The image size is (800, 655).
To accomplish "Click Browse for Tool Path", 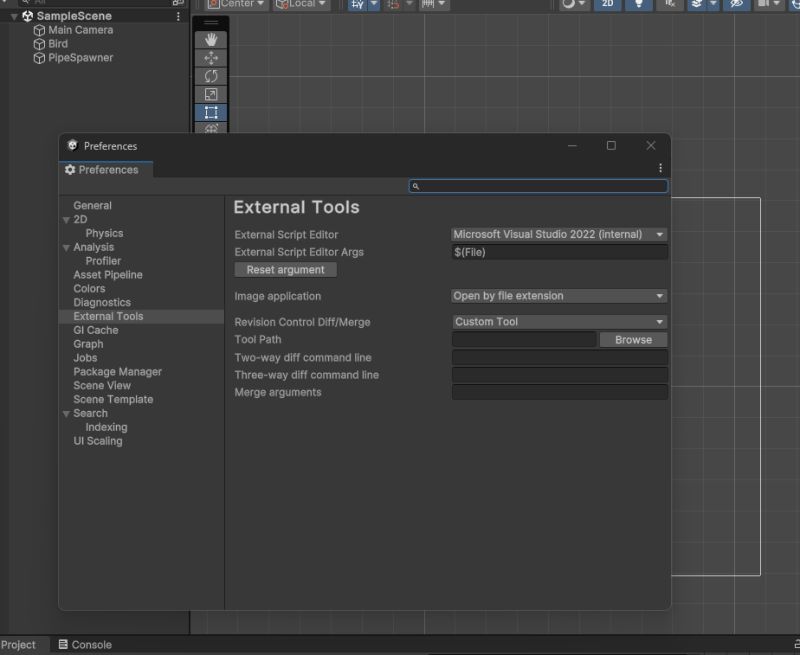I will (633, 340).
